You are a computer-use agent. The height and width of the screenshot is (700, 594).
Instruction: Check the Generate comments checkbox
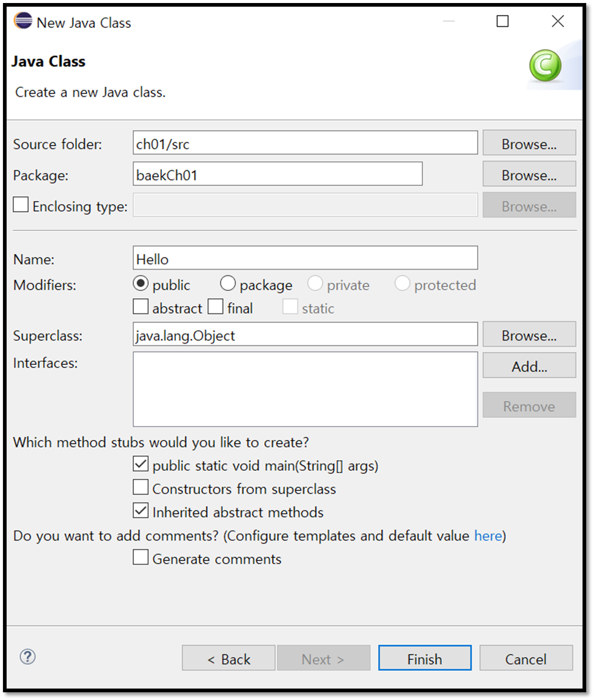[x=141, y=558]
